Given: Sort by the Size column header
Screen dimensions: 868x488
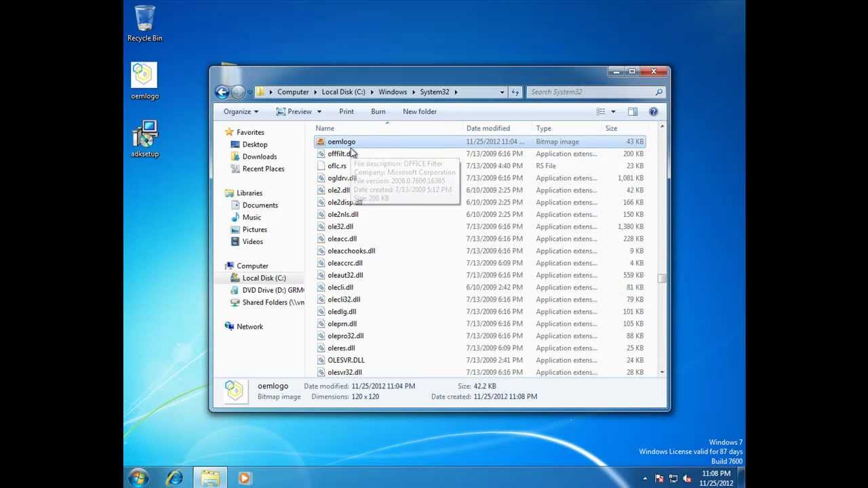Looking at the screenshot, I should tap(625, 128).
